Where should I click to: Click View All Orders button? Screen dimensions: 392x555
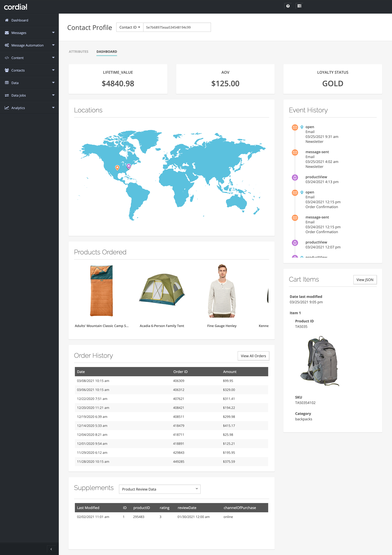[253, 356]
